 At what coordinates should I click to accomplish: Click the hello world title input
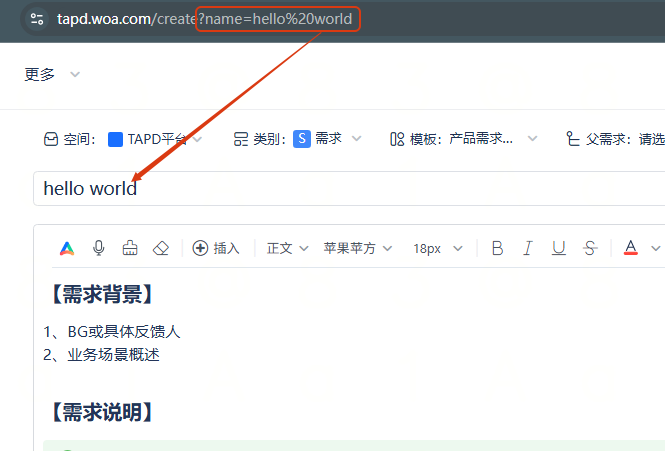coord(349,189)
